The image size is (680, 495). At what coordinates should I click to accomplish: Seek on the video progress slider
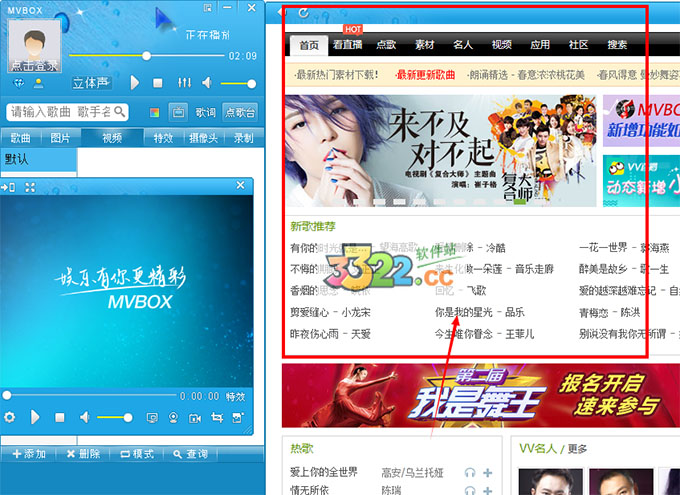pos(90,395)
